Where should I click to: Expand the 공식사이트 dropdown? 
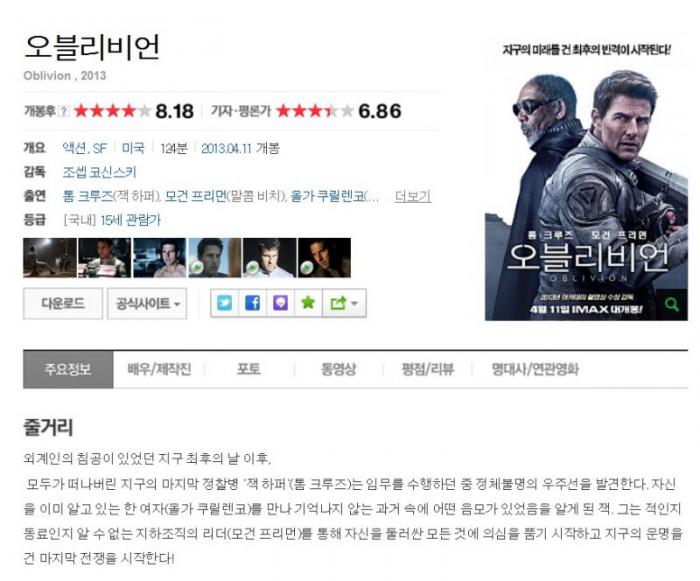[x=147, y=304]
